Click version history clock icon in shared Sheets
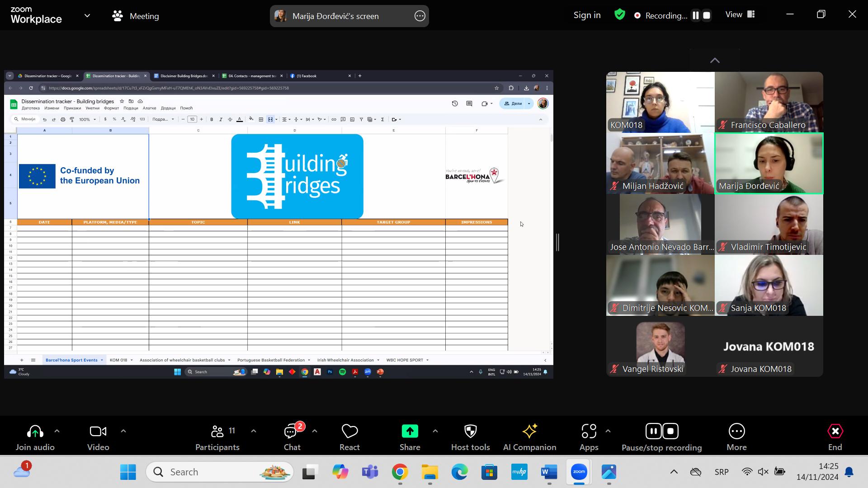Viewport: 868px width, 488px height. pos(455,103)
